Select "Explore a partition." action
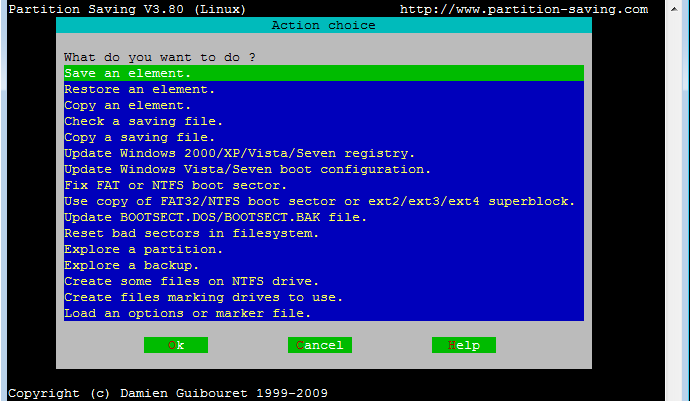 tap(324, 249)
